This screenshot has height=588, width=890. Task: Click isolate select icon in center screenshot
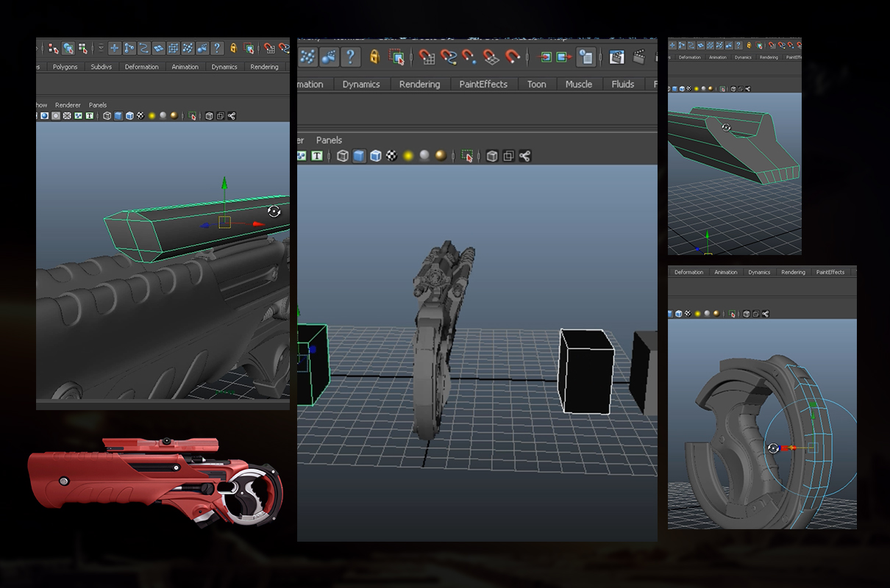pos(467,156)
